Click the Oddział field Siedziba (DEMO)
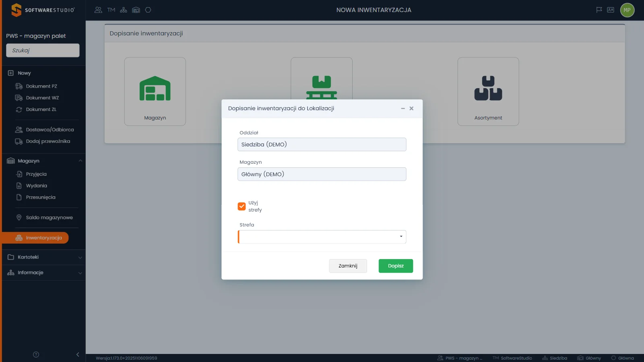This screenshot has width=644, height=362. (322, 144)
